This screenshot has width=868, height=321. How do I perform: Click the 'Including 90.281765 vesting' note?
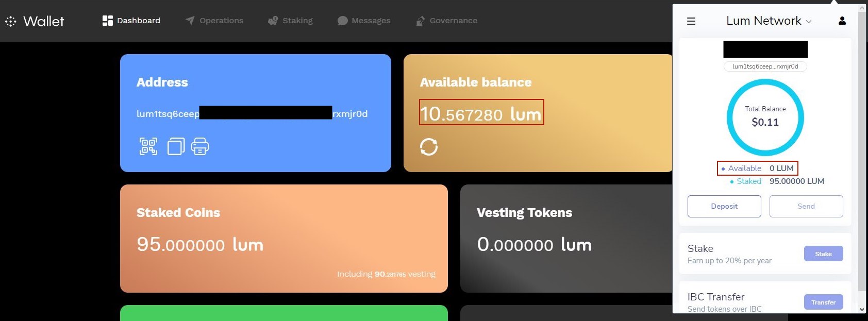tap(386, 274)
